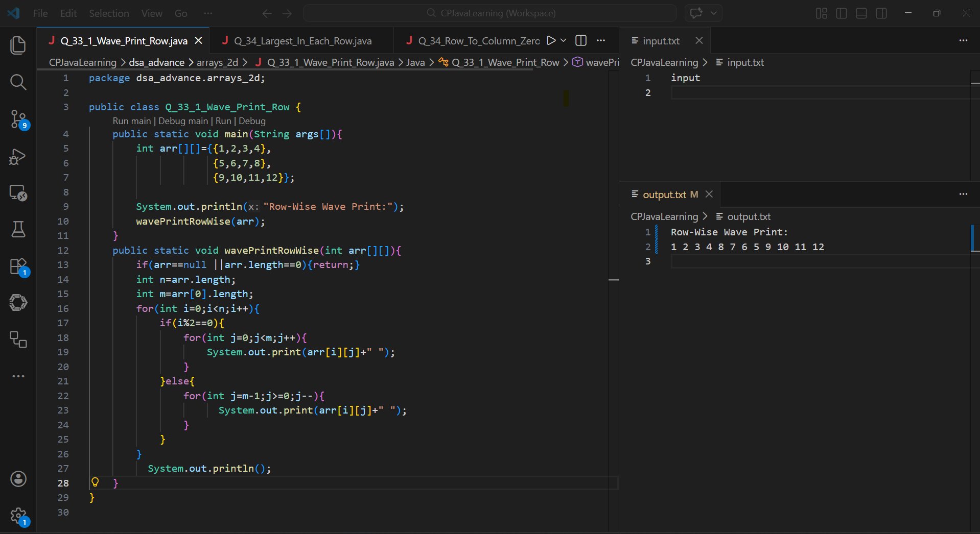
Task: Switch to Q_34_Largest_In_Each_Row.java tab
Action: point(302,41)
